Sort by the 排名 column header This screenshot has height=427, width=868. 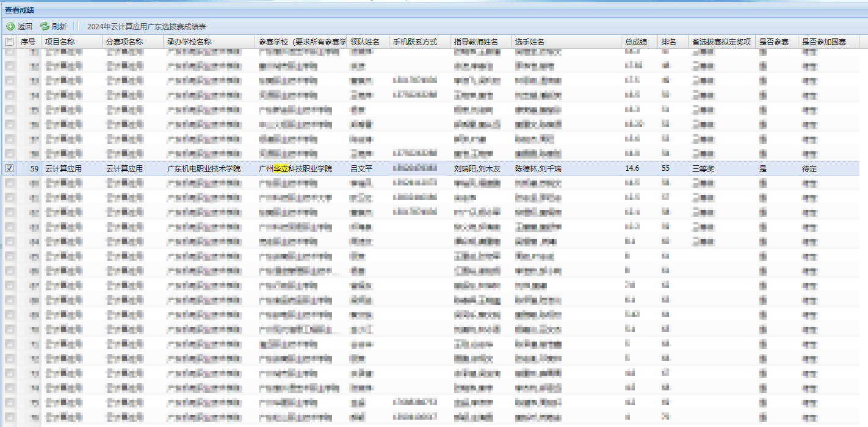click(x=669, y=42)
